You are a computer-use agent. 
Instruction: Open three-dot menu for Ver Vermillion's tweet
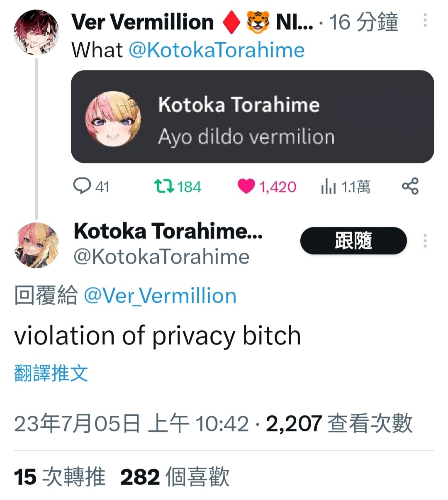[x=425, y=20]
